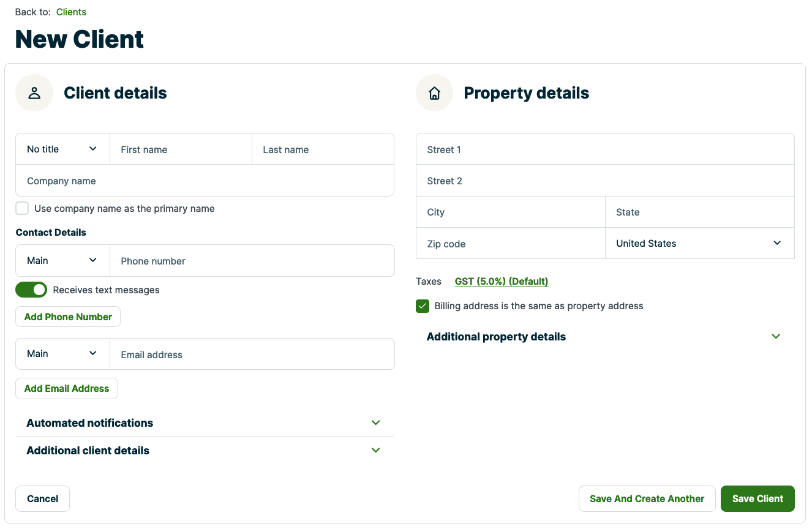The image size is (812, 529).
Task: Open the phone type Main dropdown
Action: pyautogui.click(x=62, y=261)
